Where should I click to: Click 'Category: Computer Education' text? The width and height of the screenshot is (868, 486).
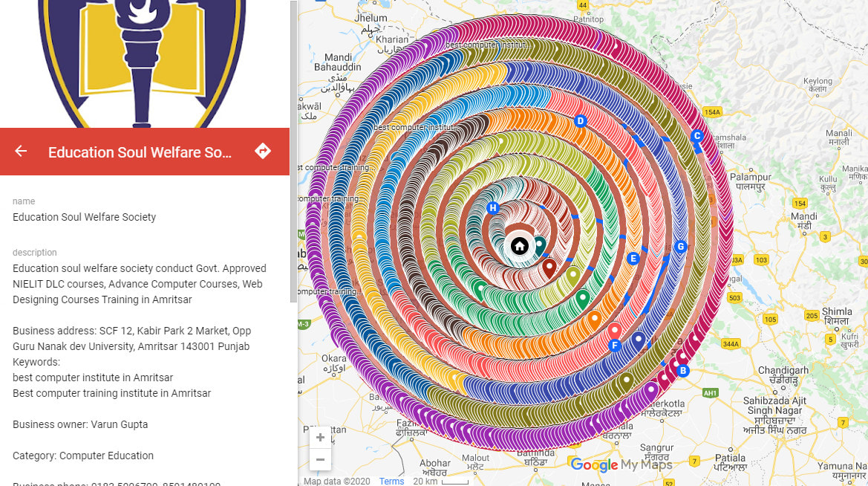[x=83, y=456]
